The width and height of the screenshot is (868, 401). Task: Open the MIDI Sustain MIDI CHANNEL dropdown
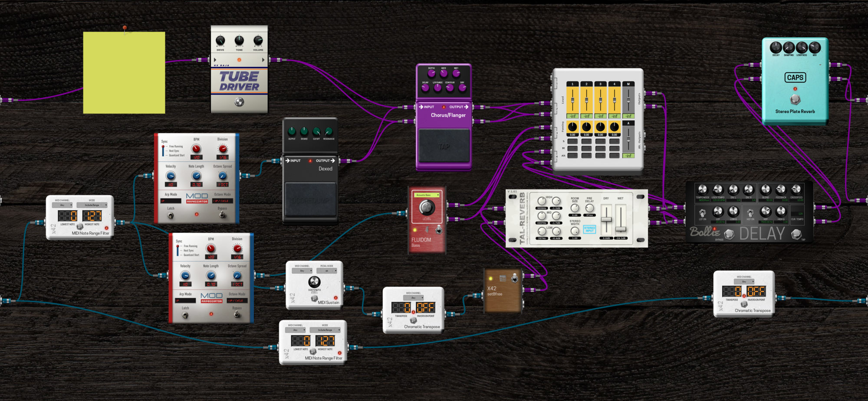[x=302, y=271]
